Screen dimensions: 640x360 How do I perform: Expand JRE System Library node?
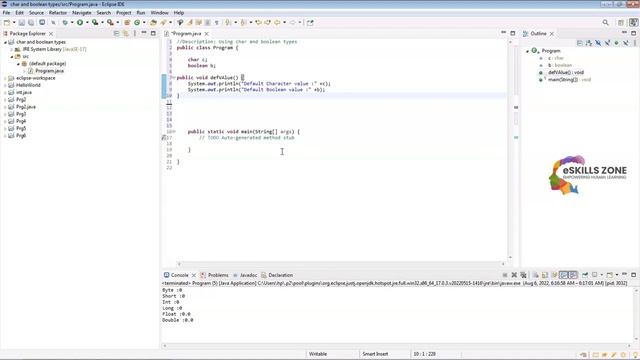pyautogui.click(x=12, y=49)
